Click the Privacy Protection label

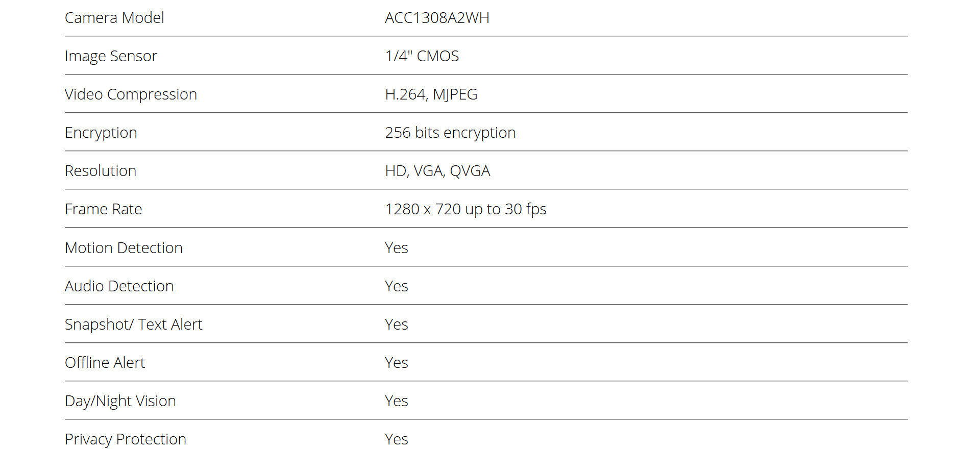[x=126, y=439]
